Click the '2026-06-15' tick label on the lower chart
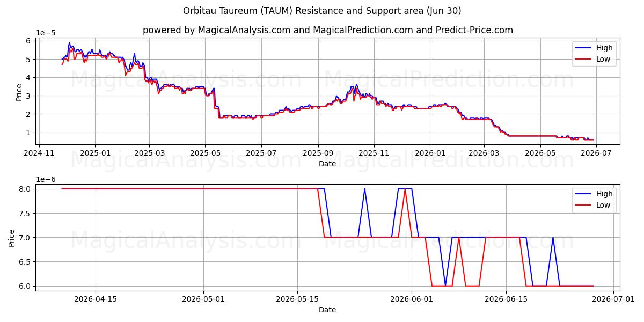The width and height of the screenshot is (644, 322). click(x=506, y=299)
